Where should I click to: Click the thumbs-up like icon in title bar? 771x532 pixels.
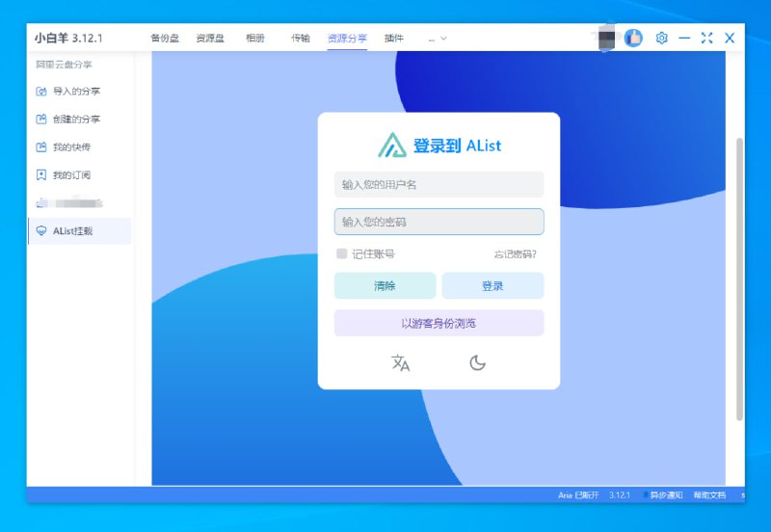click(633, 38)
